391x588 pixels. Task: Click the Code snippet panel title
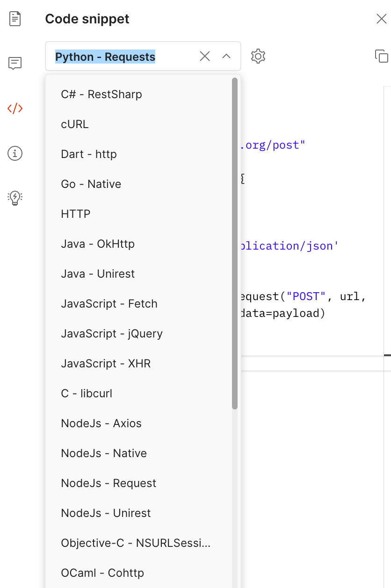(x=87, y=19)
